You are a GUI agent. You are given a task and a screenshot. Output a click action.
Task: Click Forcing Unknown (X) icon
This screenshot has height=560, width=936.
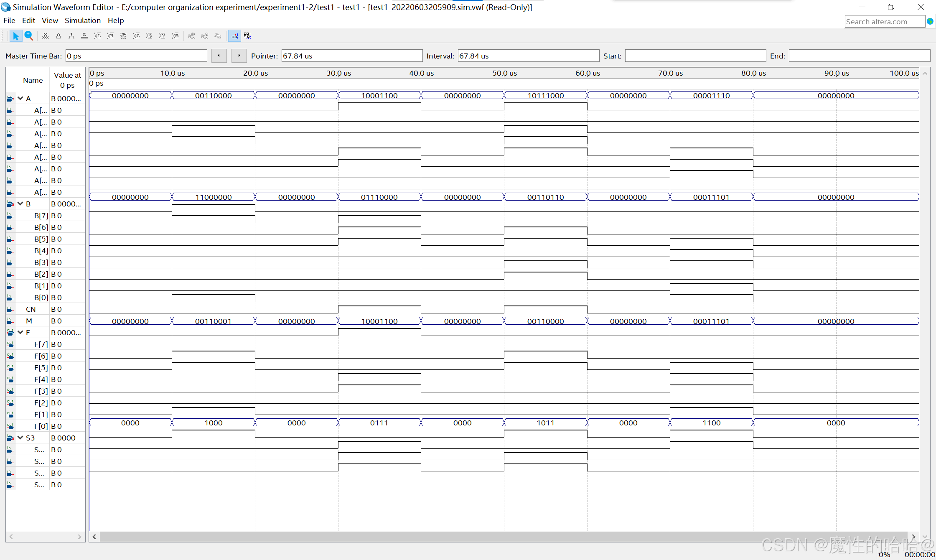(46, 36)
